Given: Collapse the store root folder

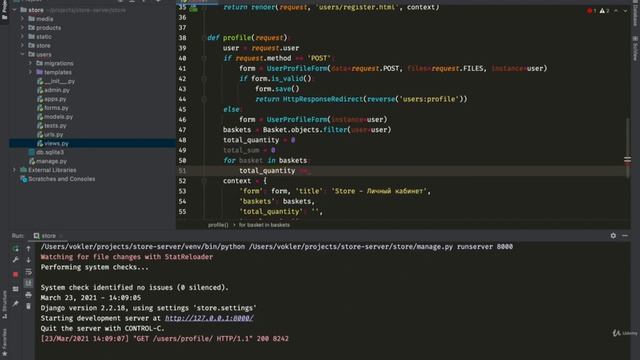Looking at the screenshot, I should tap(15, 10).
